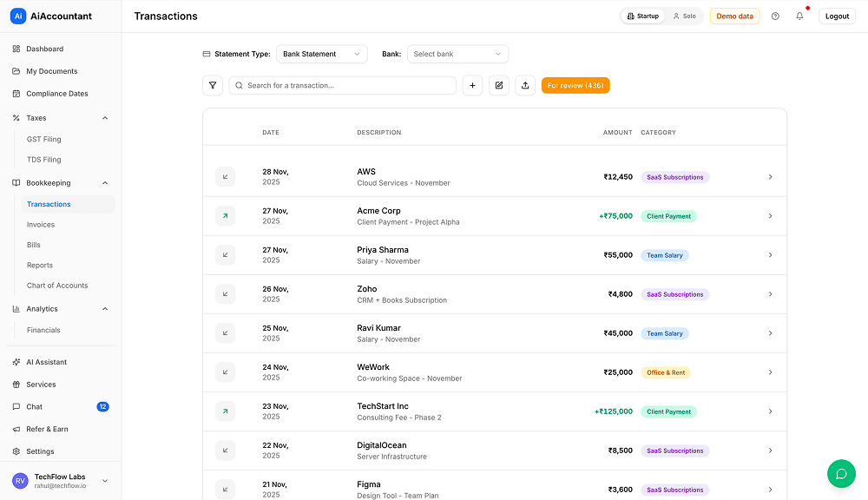Click the credit arrow icon for Acme Corp
The width and height of the screenshot is (868, 500).
pyautogui.click(x=226, y=216)
